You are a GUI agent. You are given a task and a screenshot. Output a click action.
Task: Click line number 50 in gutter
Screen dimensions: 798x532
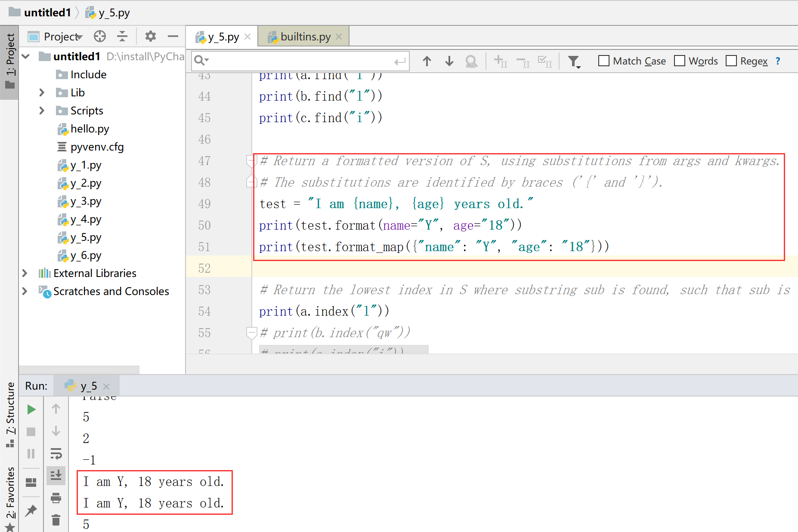pyautogui.click(x=204, y=225)
